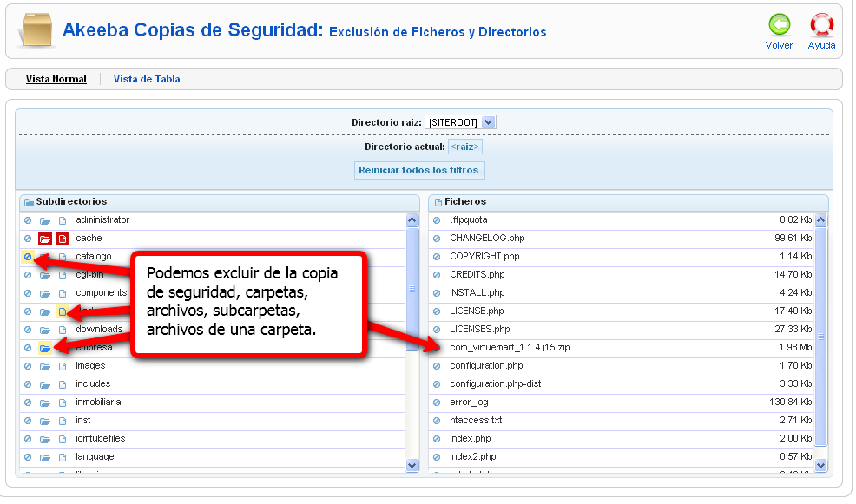
Task: Toggle skip-files page icon for cache
Action: 63,239
